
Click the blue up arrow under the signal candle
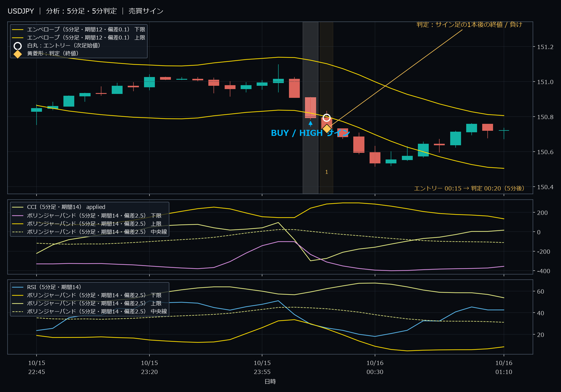coord(310,123)
